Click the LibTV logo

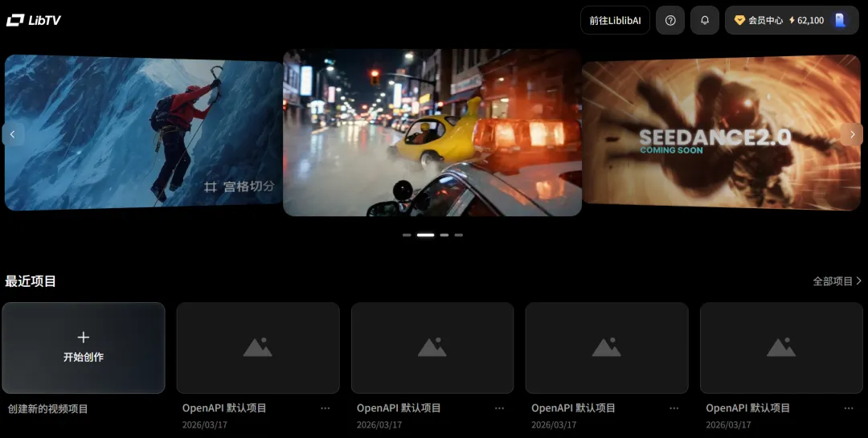(33, 20)
